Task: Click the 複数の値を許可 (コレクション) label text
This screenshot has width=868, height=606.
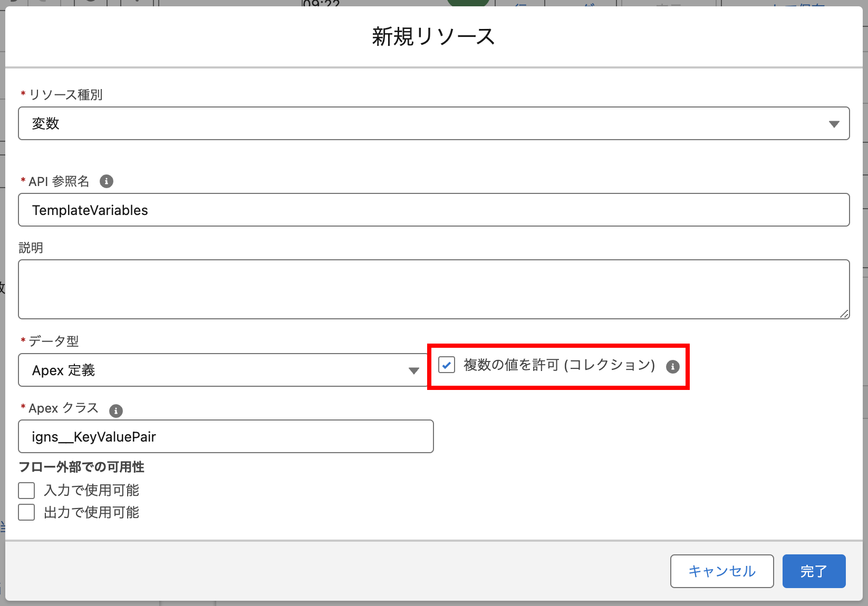Action: [559, 365]
